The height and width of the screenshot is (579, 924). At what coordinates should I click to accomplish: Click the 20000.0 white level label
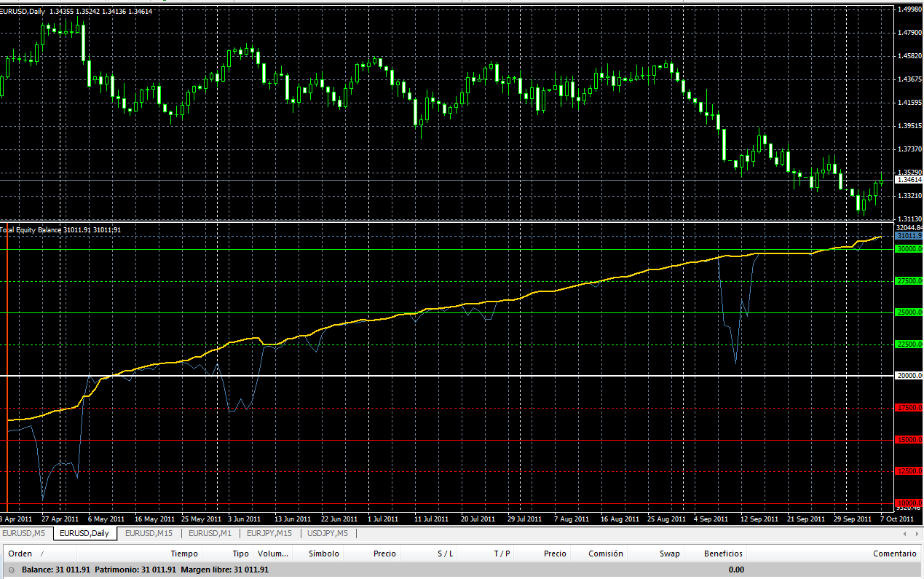pos(909,376)
